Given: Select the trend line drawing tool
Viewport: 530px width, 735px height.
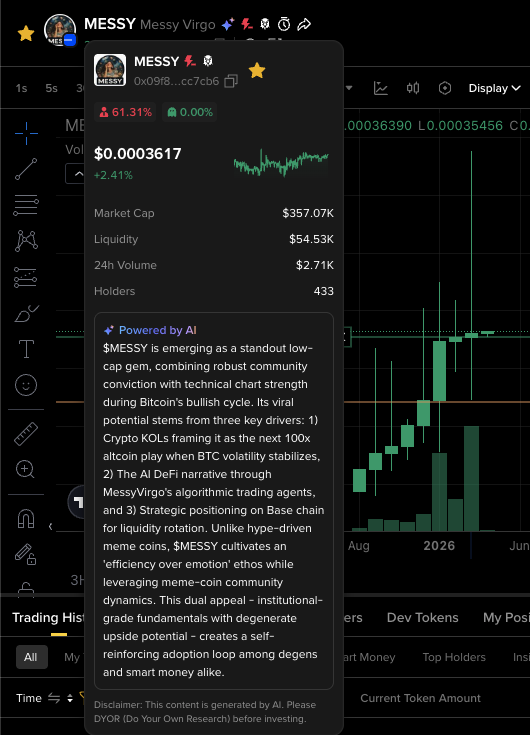Looking at the screenshot, I should click(26, 169).
